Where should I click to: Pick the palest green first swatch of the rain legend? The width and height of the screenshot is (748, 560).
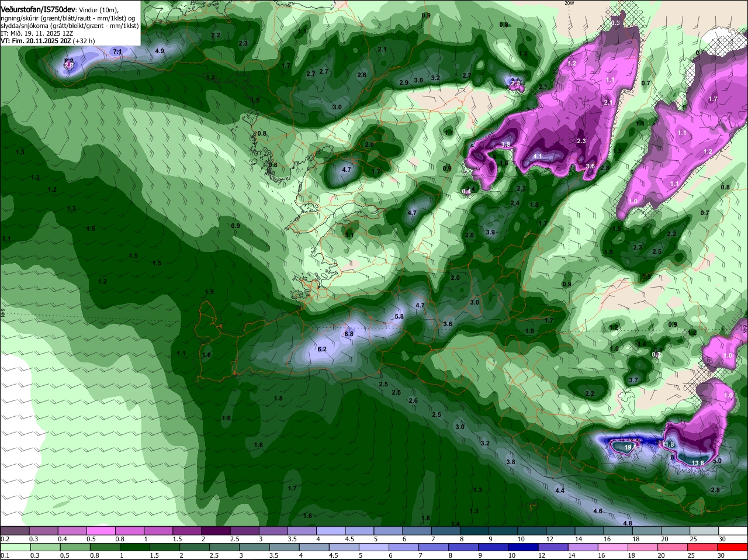click(15, 547)
